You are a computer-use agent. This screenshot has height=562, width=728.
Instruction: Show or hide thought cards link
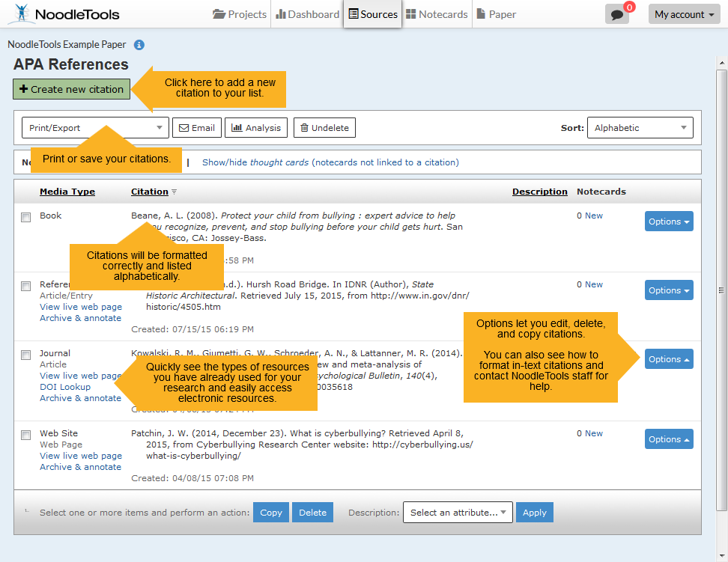pyautogui.click(x=330, y=162)
